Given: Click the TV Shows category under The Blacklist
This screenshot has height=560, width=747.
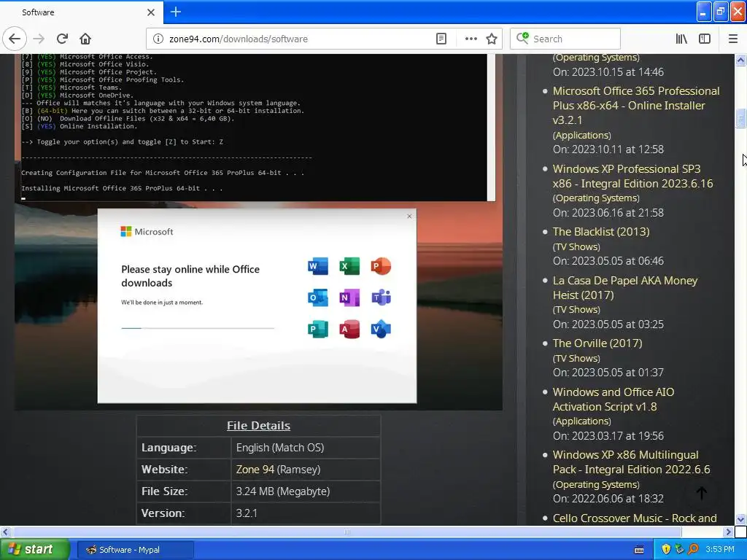Looking at the screenshot, I should pyautogui.click(x=576, y=246).
